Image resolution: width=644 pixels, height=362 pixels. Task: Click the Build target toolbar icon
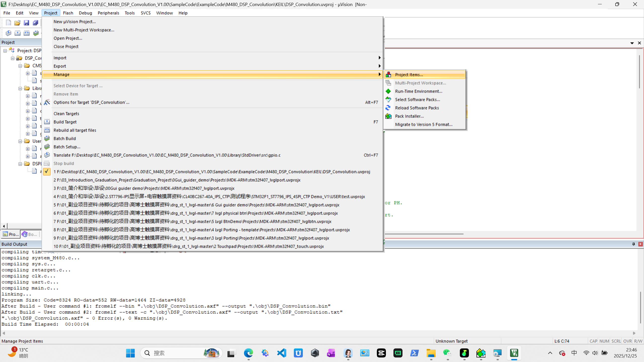[18, 33]
